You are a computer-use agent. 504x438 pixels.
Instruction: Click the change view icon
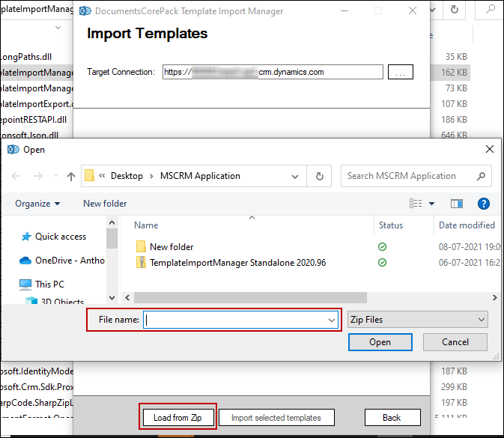[416, 203]
